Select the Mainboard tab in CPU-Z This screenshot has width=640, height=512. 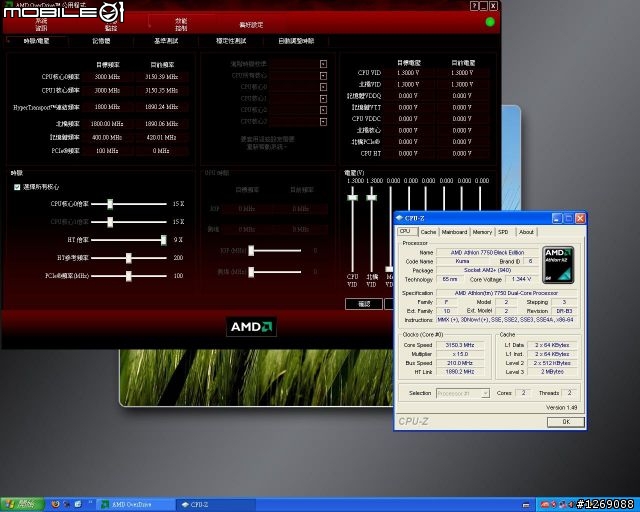(454, 232)
